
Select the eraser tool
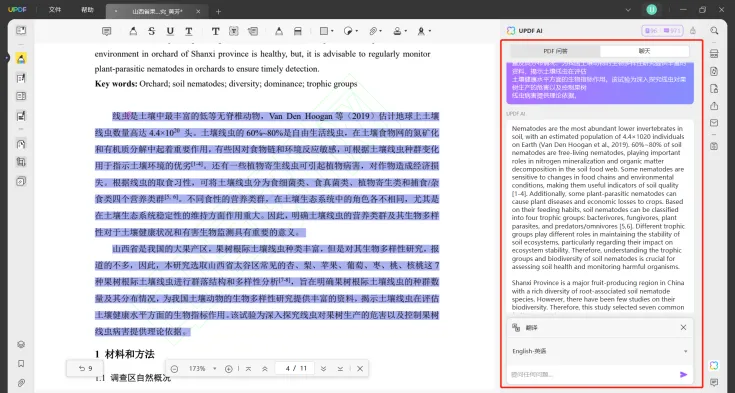[x=298, y=31]
